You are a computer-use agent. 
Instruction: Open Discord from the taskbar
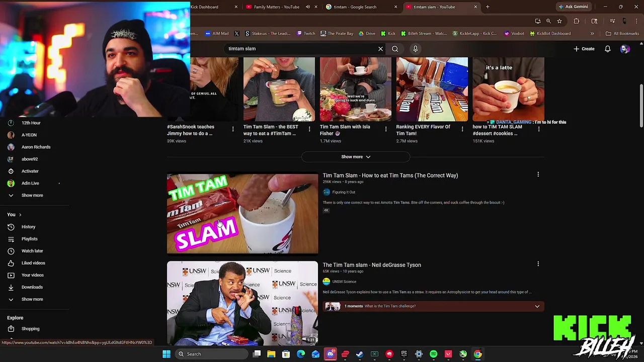(330, 354)
